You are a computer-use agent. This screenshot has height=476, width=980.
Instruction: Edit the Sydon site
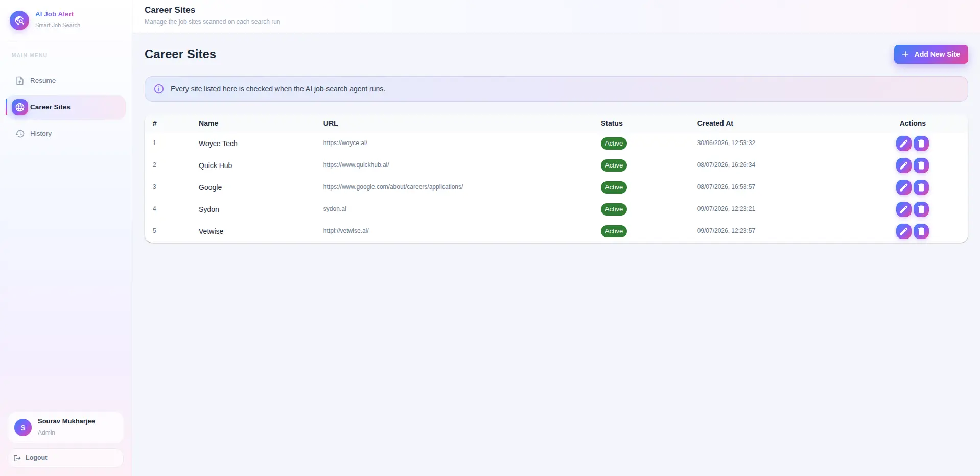coord(903,209)
